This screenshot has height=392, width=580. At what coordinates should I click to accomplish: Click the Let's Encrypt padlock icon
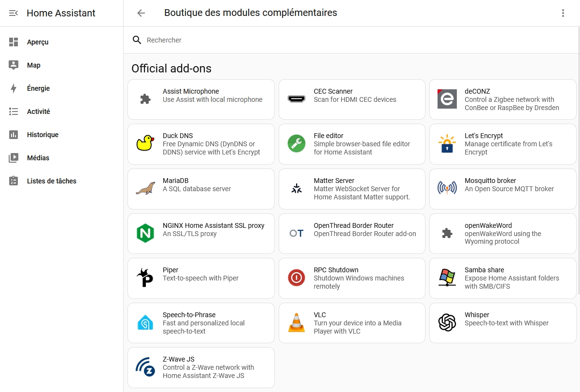click(x=447, y=143)
